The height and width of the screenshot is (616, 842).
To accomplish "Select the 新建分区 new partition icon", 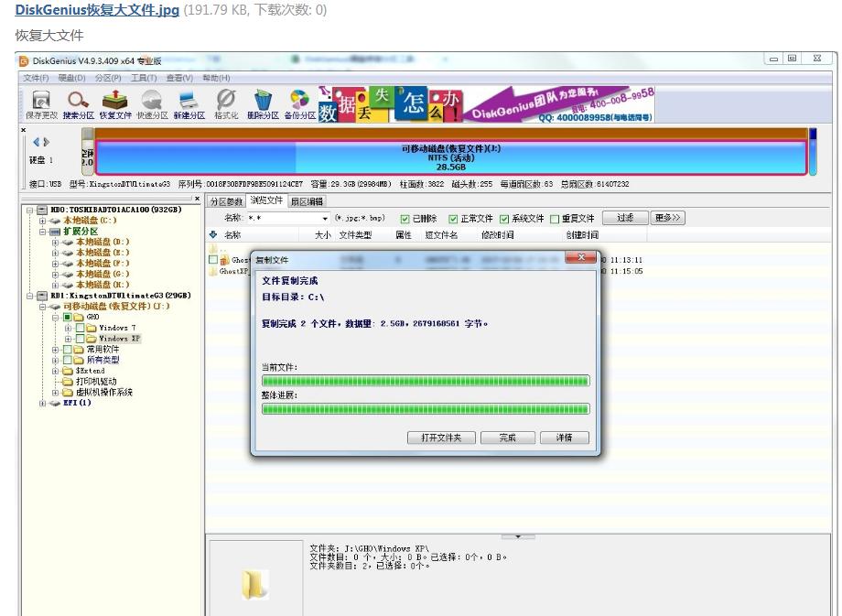I will [x=188, y=101].
